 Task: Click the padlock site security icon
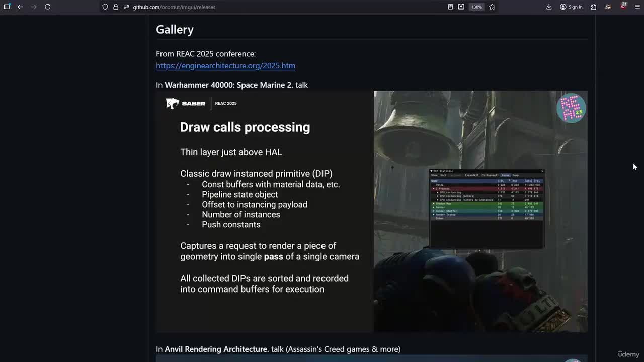pos(116,7)
